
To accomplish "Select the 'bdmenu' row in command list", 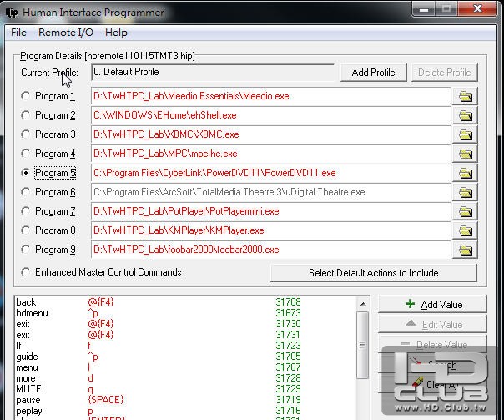I will (185, 313).
